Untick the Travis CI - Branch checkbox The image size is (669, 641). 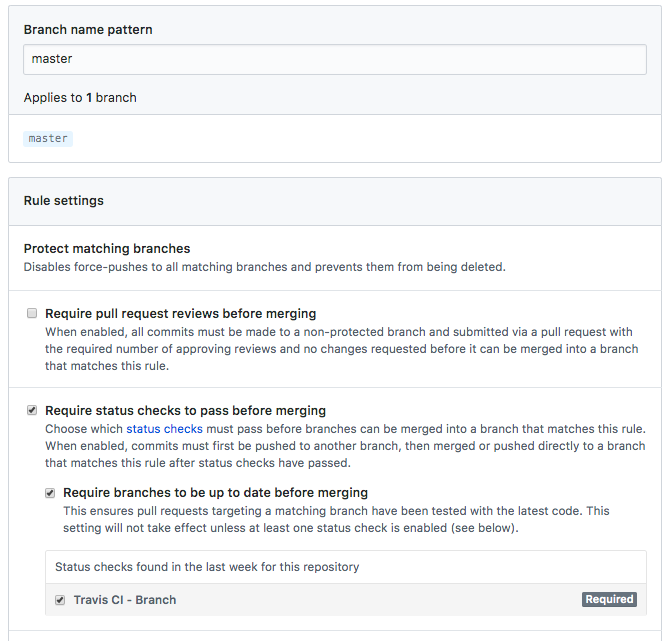click(x=60, y=600)
